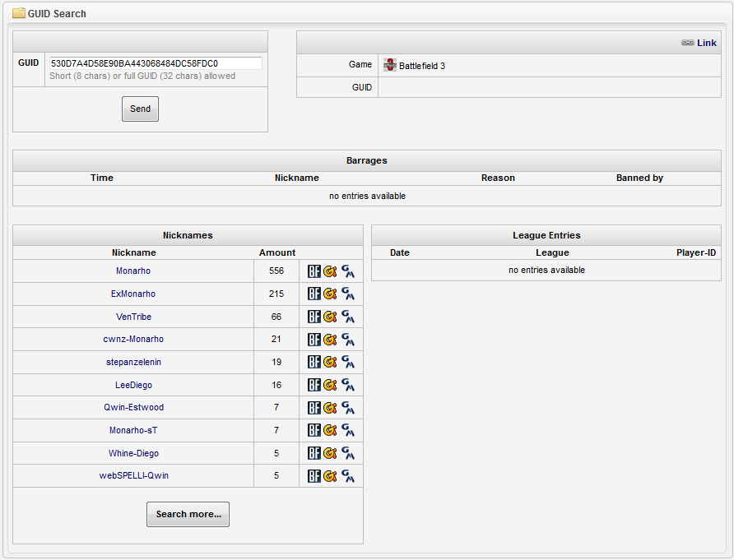This screenshot has width=734, height=560.
Task: Open GM icon for Monarho-sT row
Action: (x=348, y=430)
